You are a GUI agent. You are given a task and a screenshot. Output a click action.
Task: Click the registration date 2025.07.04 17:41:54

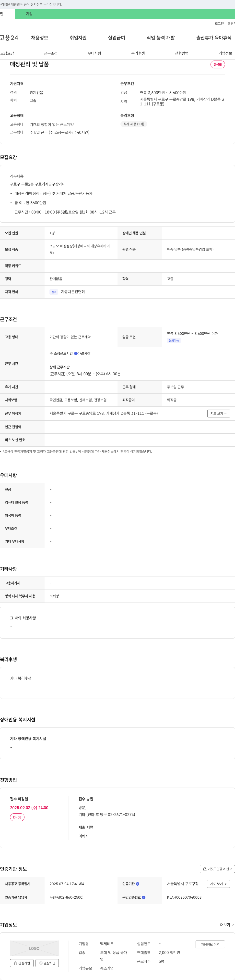point(67,884)
